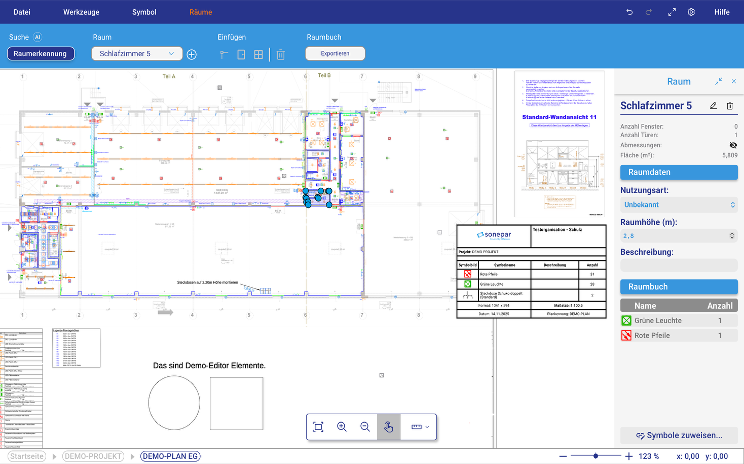744x464 pixels.
Task: Click the add room plus icon
Action: (192, 54)
